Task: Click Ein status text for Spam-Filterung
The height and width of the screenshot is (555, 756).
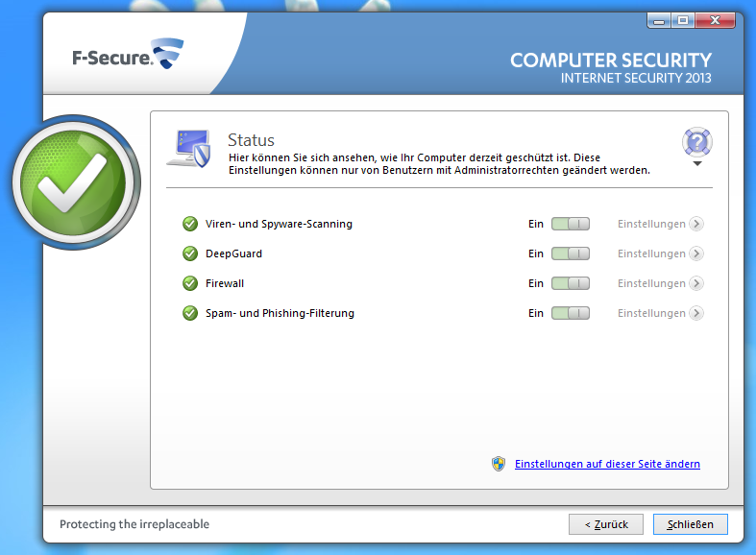Action: 536,313
